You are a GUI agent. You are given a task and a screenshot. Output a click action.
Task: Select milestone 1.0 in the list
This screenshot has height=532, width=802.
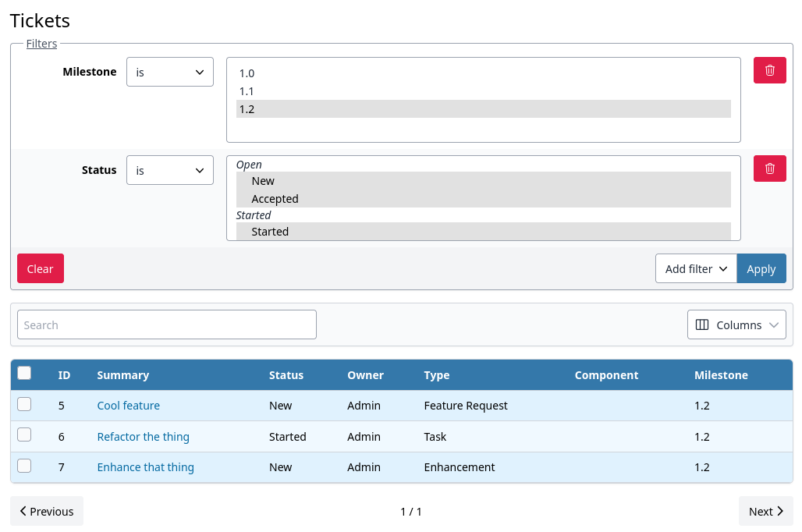(x=484, y=73)
